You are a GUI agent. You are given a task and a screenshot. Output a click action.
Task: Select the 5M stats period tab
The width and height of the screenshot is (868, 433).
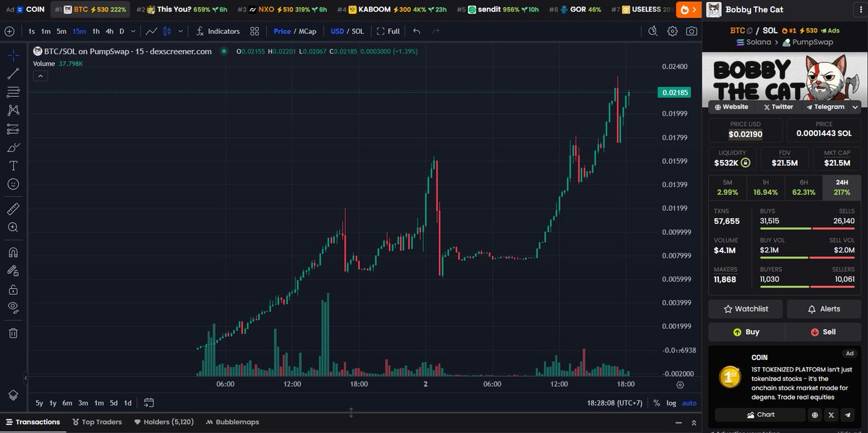[728, 188]
